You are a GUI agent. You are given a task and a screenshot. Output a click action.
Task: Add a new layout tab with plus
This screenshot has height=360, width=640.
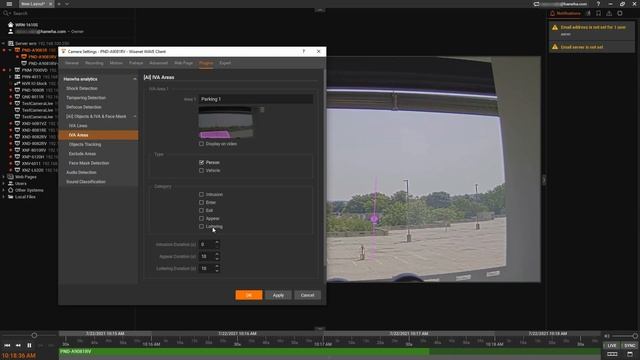[x=59, y=4]
